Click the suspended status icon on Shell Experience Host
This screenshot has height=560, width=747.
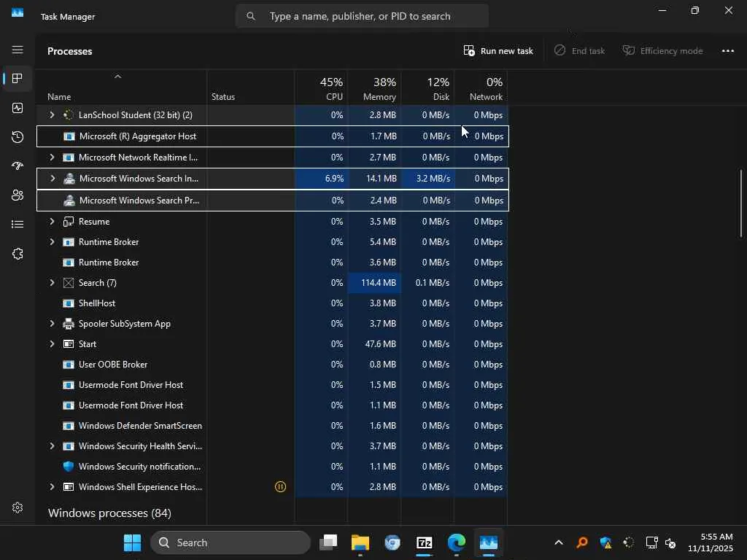tap(281, 486)
